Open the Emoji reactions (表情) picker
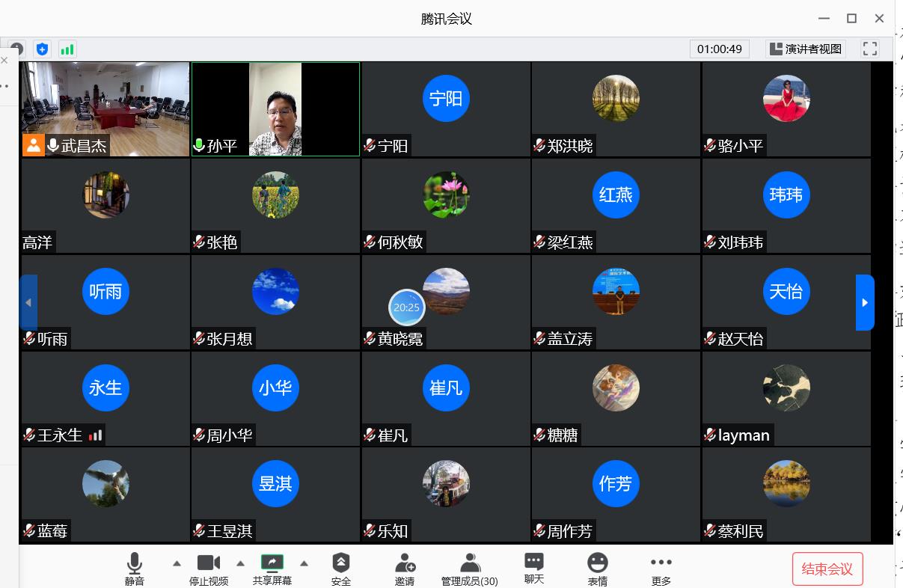The width and height of the screenshot is (903, 588). (x=597, y=568)
